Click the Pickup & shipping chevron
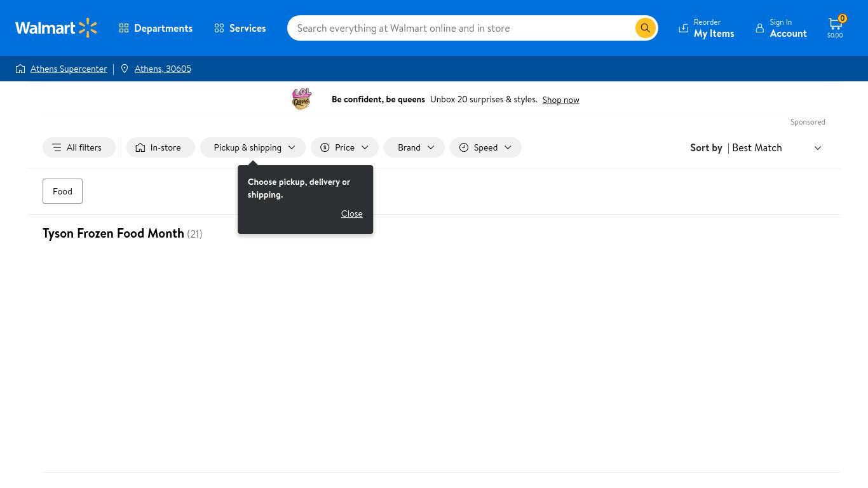Viewport: 868px width, 488px height. [292, 147]
